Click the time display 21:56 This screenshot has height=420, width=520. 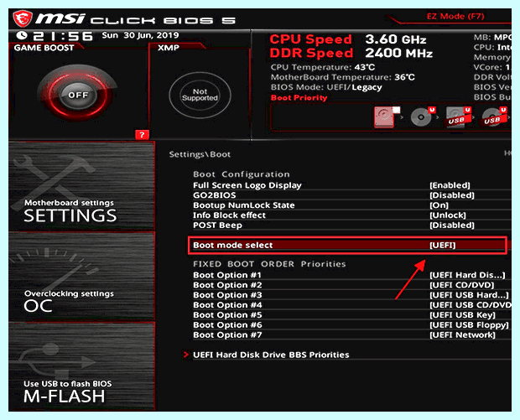[63, 36]
